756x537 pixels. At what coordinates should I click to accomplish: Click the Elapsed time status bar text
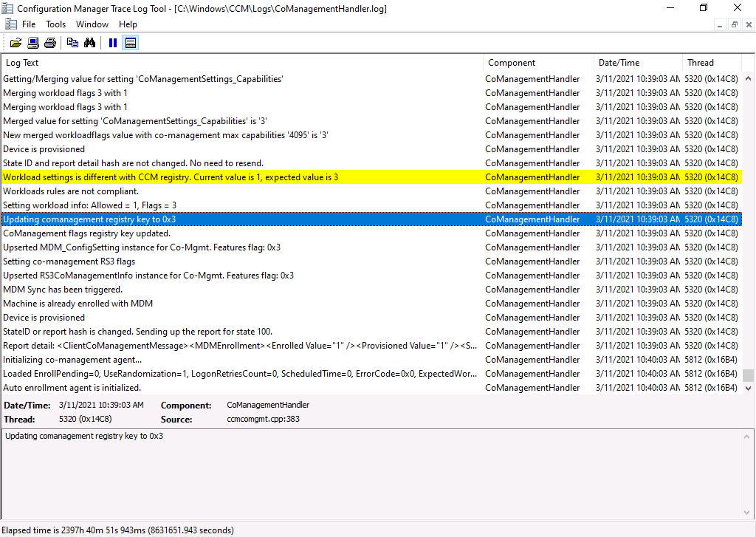117,530
